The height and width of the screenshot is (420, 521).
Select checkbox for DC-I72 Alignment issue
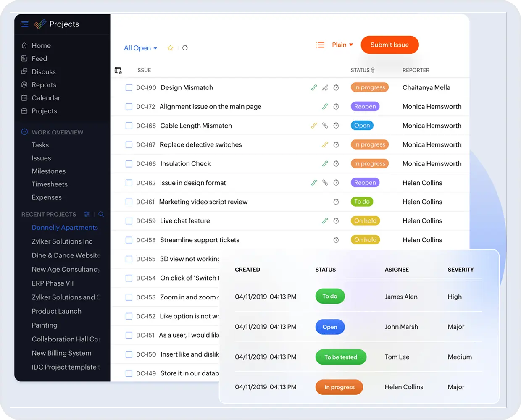click(x=129, y=107)
